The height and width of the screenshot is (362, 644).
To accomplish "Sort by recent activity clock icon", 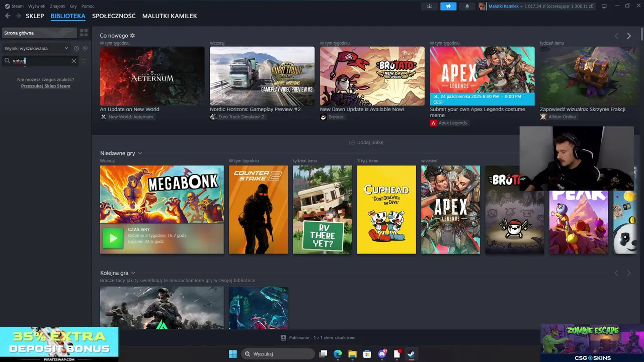I will [x=76, y=48].
